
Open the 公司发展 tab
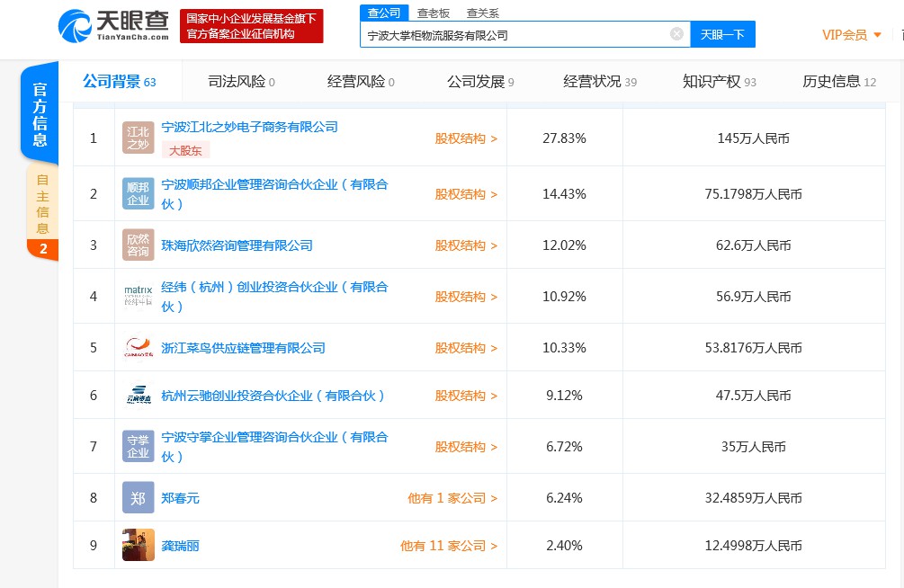click(480, 81)
